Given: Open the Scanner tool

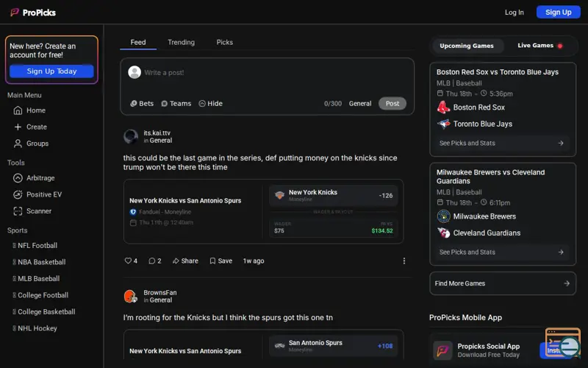Looking at the screenshot, I should pos(32,211).
